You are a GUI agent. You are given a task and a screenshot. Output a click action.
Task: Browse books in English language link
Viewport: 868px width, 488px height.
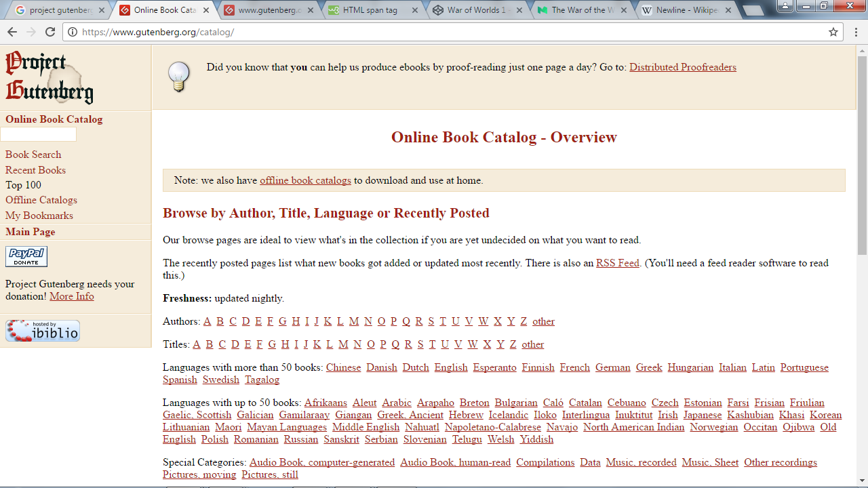(451, 367)
